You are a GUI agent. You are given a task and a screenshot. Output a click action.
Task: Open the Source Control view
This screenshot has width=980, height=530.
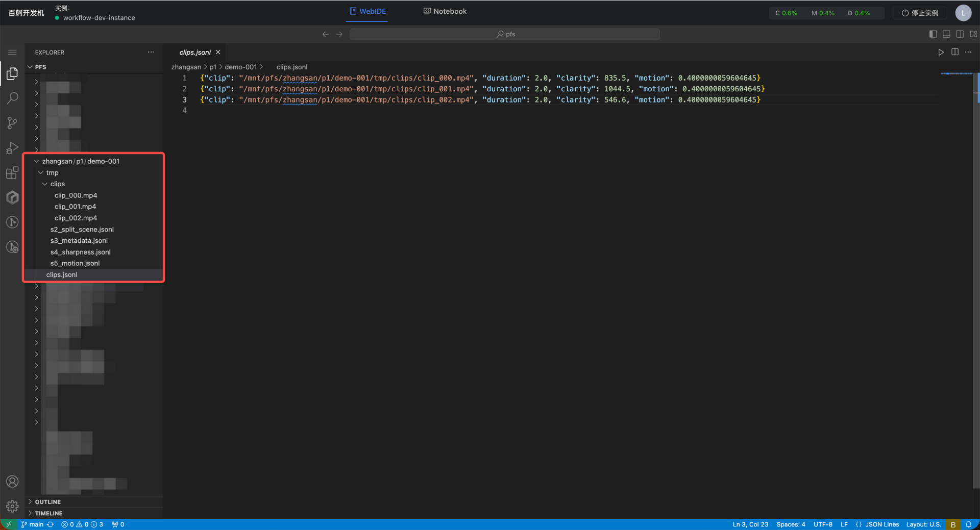click(12, 123)
